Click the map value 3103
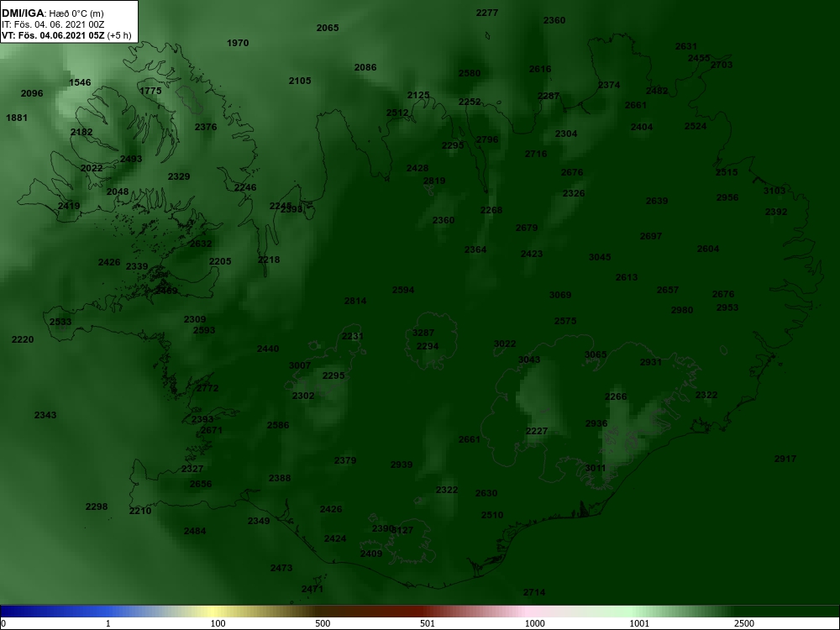This screenshot has height=630, width=840. coord(774,191)
